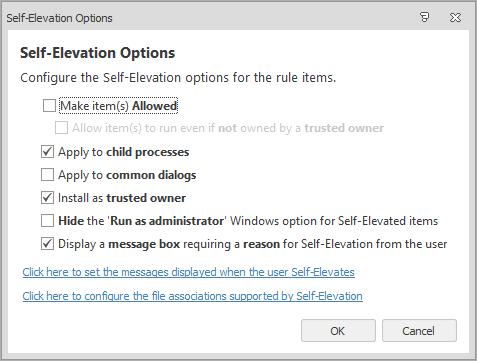This screenshot has height=361, width=477.
Task: Dismiss changes with the Cancel button
Action: 419,331
